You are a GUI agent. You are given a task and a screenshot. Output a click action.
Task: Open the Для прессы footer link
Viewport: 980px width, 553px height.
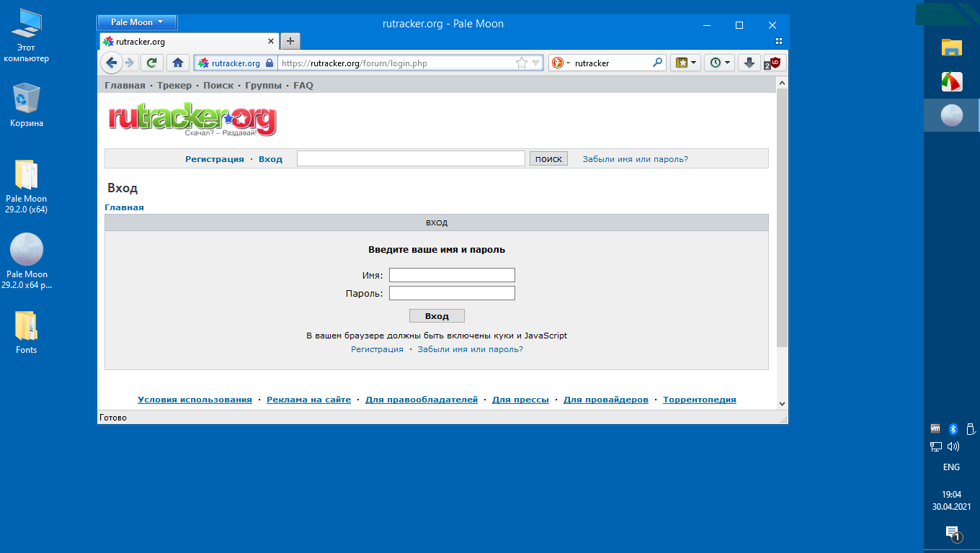[520, 400]
